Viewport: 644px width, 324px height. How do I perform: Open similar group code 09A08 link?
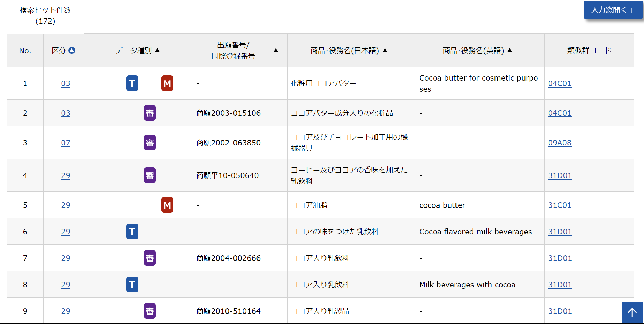click(x=560, y=143)
